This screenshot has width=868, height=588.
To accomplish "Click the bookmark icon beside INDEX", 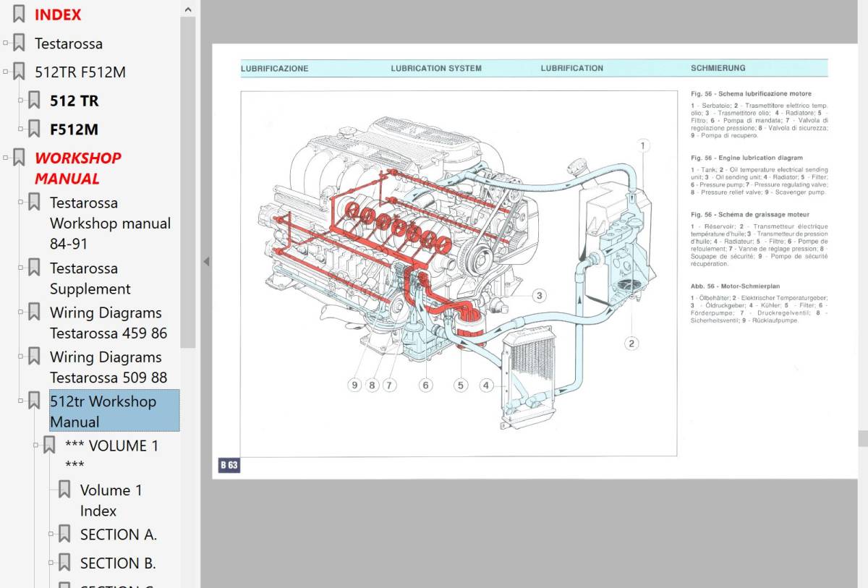I will point(19,14).
